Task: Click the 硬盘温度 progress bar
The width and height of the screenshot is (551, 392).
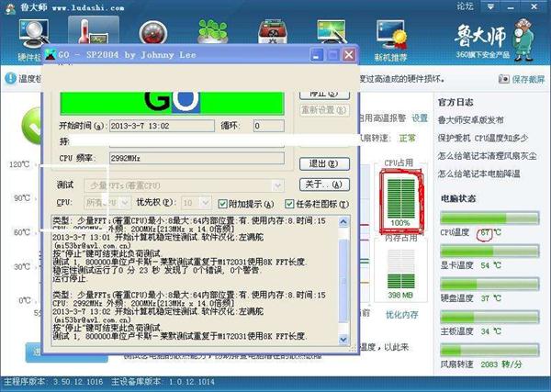Action: pos(489,284)
